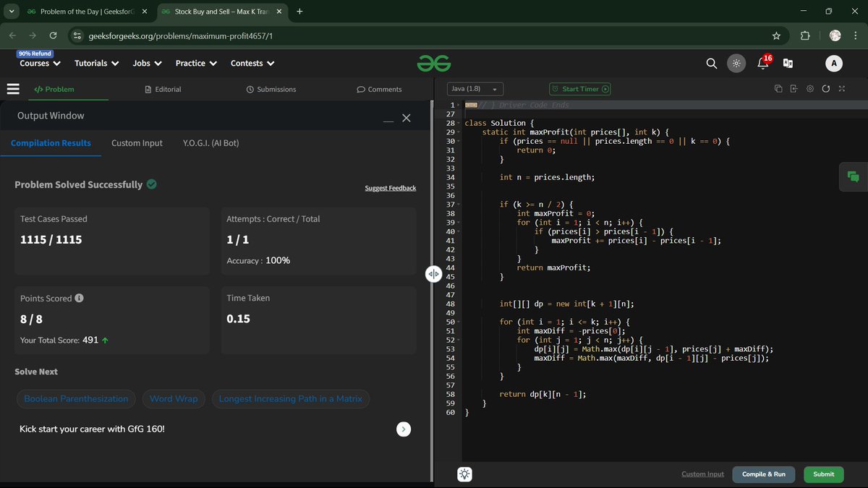Bookmark this page with the star
868x488 pixels.
(776, 35)
